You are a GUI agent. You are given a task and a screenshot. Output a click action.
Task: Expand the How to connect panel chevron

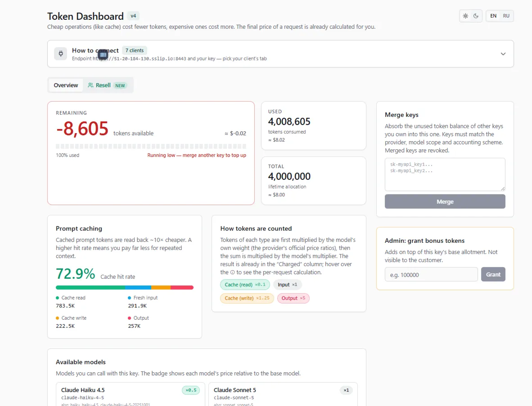tap(503, 54)
